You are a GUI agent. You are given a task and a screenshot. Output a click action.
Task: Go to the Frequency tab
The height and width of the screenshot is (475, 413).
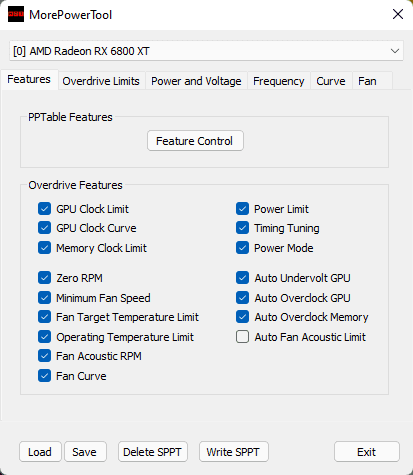coord(279,81)
